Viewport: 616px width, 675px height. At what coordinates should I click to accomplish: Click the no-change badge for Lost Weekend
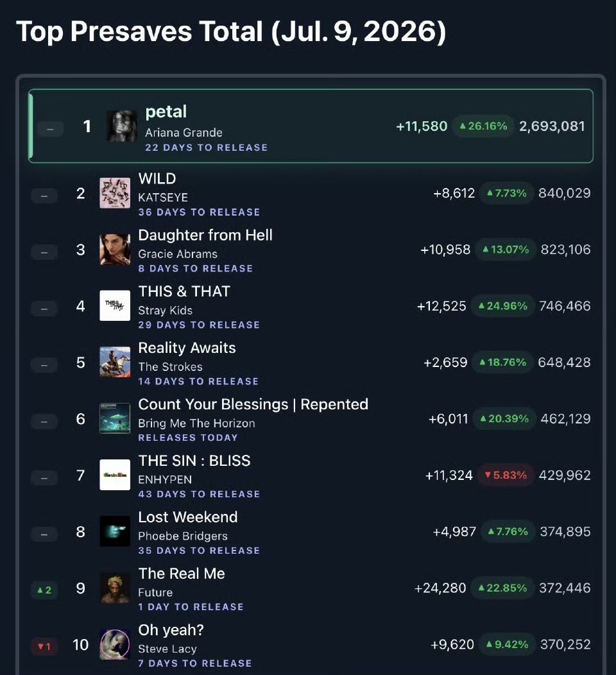click(x=44, y=534)
